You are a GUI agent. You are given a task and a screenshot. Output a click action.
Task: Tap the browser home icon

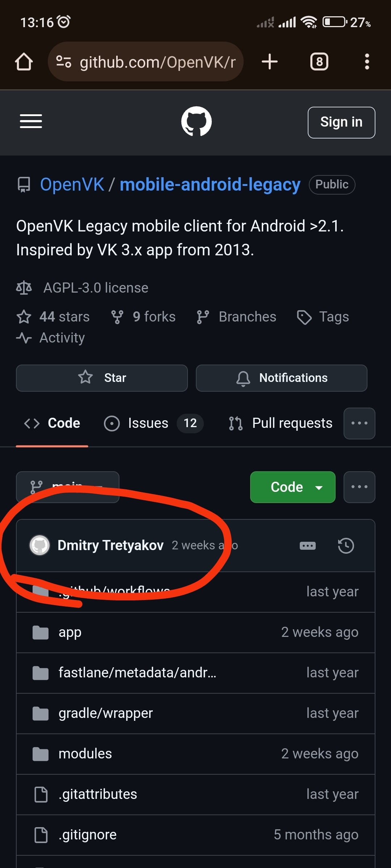(24, 62)
